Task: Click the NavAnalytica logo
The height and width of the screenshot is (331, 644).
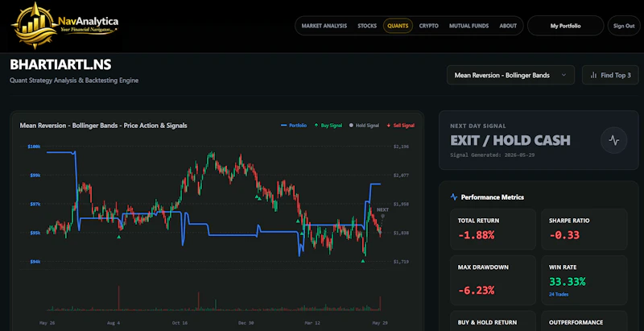Action: point(65,26)
